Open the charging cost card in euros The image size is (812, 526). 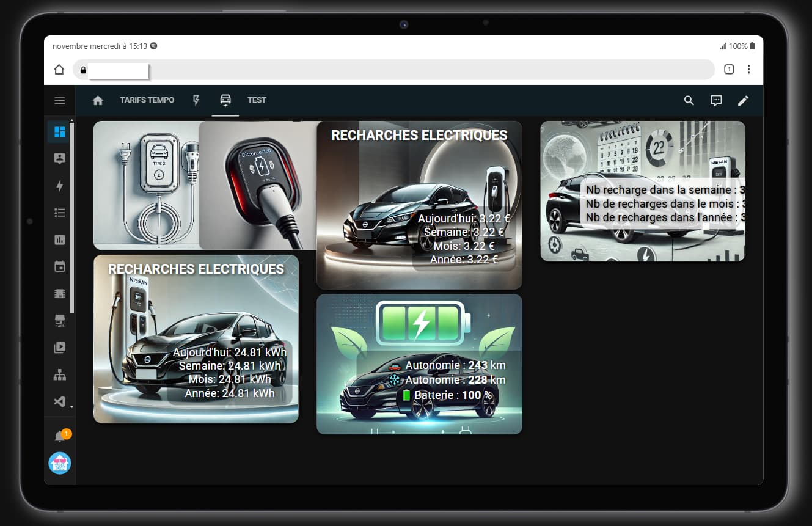(419, 205)
